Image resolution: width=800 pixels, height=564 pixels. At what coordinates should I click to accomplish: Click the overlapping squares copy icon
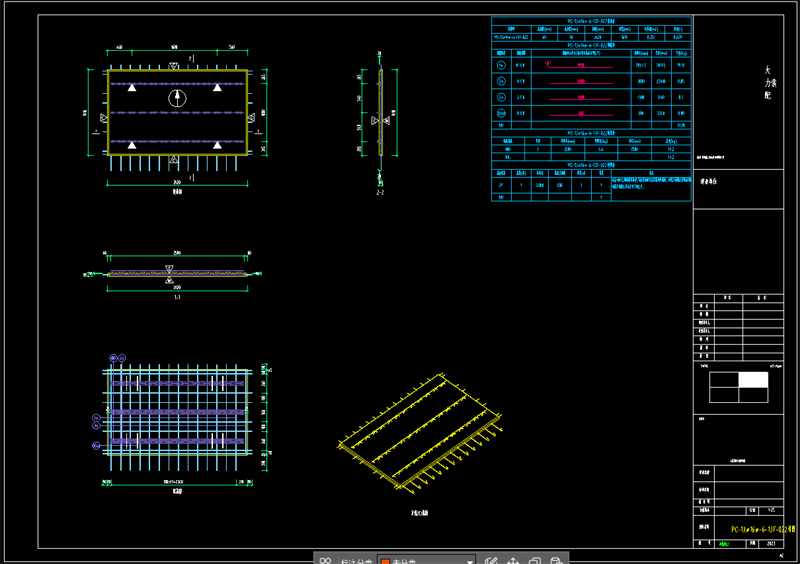535,560
